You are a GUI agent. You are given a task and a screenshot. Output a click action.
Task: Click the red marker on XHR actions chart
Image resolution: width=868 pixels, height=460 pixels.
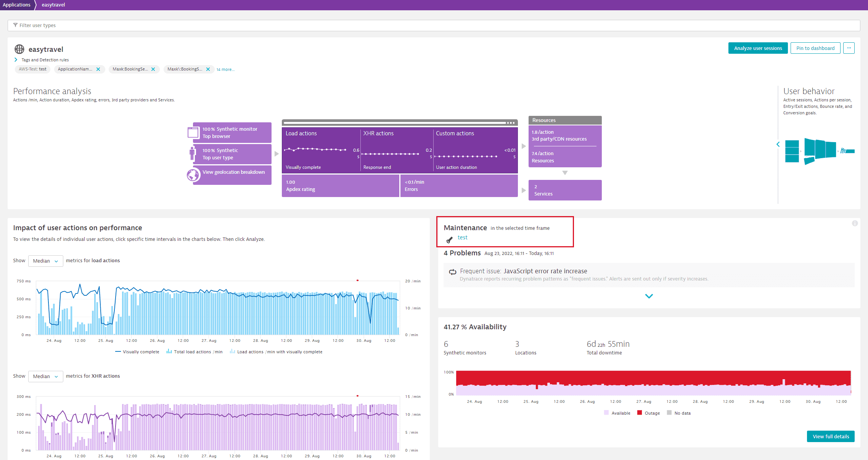click(357, 396)
